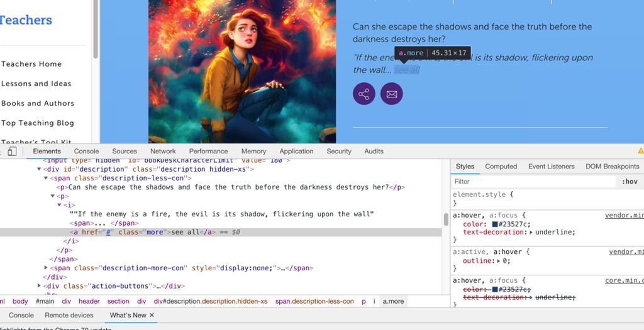The width and height of the screenshot is (644, 330).
Task: Toggle the :hov element state button
Action: [630, 182]
